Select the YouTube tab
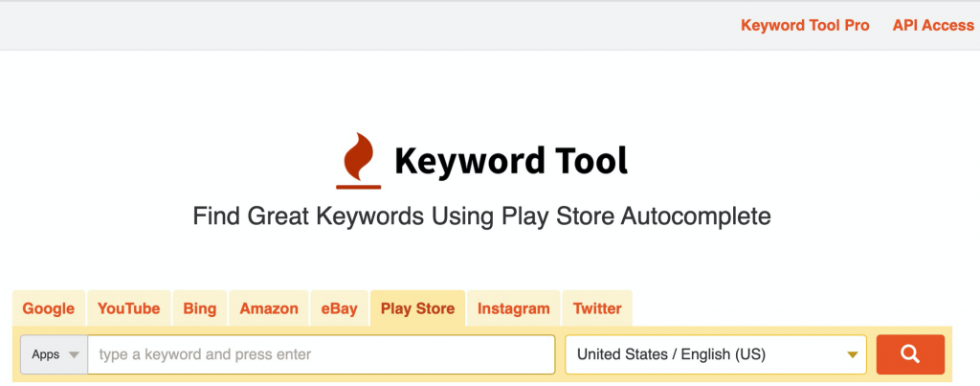Image resolution: width=980 pixels, height=386 pixels. (x=128, y=308)
